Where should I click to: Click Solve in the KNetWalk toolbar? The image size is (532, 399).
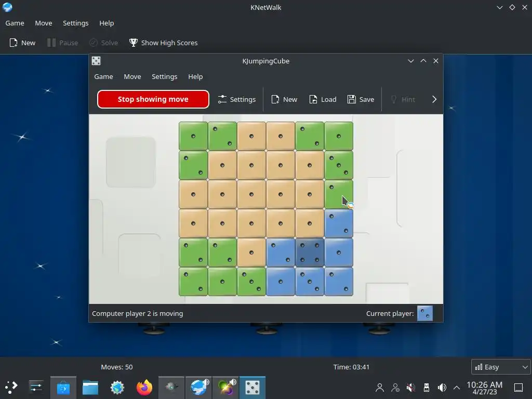click(x=104, y=43)
